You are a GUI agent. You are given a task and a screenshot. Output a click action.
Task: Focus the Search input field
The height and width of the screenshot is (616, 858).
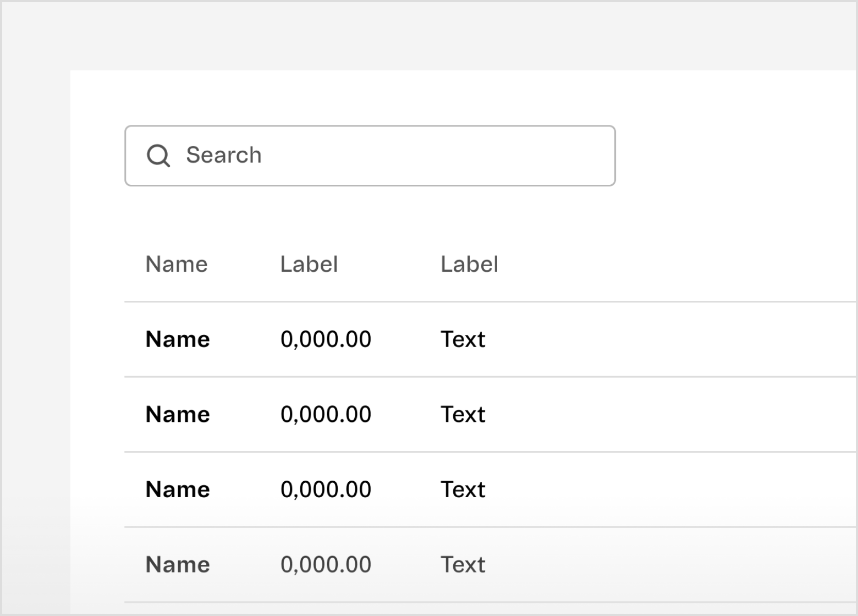click(370, 156)
